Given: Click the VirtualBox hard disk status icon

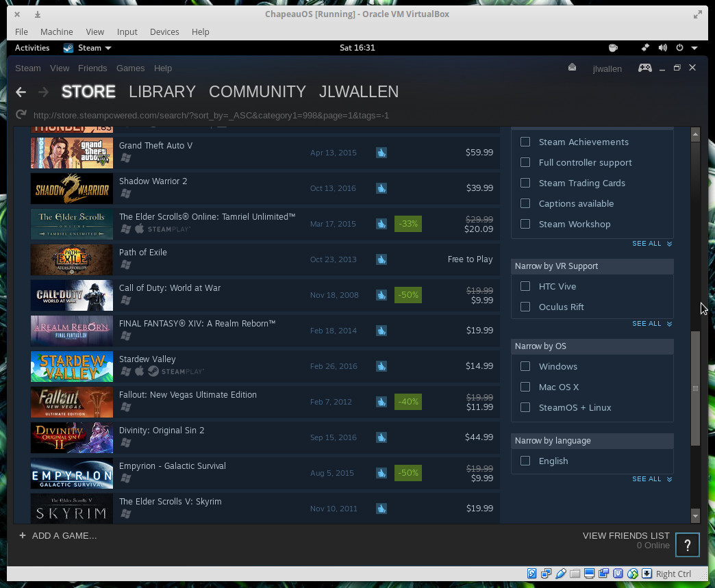Looking at the screenshot, I should point(531,574).
